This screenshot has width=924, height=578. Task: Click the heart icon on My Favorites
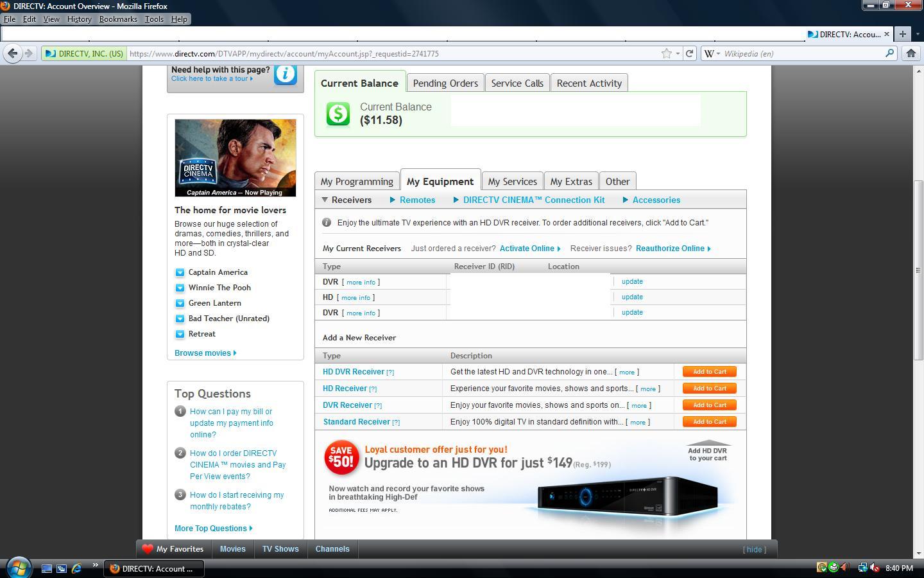[x=148, y=549]
